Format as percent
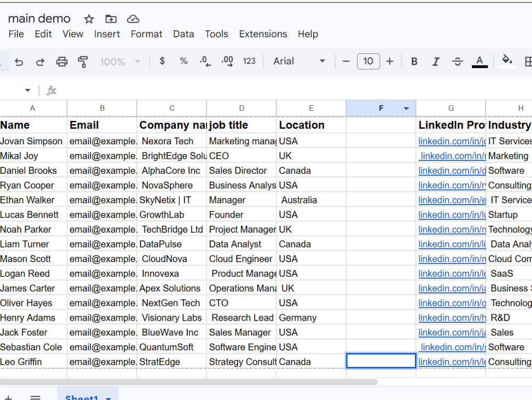Image resolution: width=532 pixels, height=400 pixels. coord(184,61)
